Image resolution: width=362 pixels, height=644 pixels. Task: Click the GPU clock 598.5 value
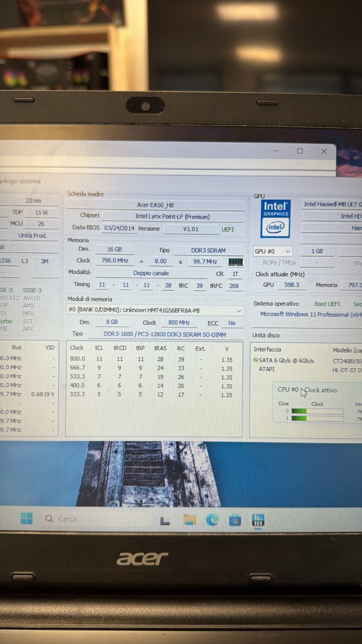(x=292, y=285)
